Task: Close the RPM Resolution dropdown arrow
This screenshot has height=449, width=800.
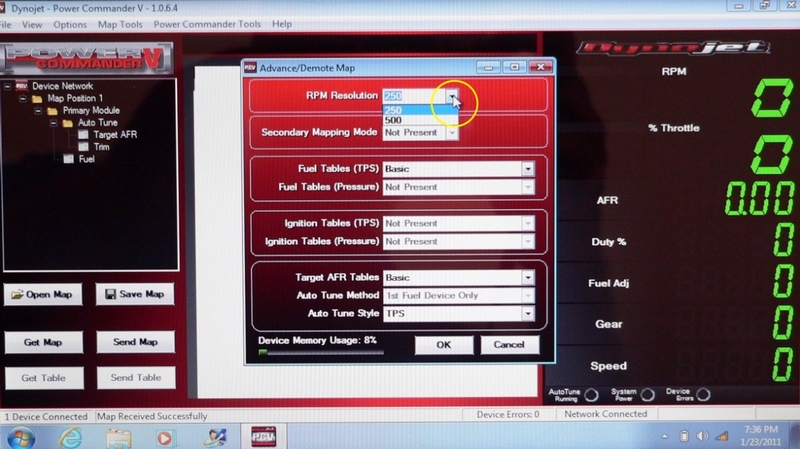Action: click(x=452, y=95)
